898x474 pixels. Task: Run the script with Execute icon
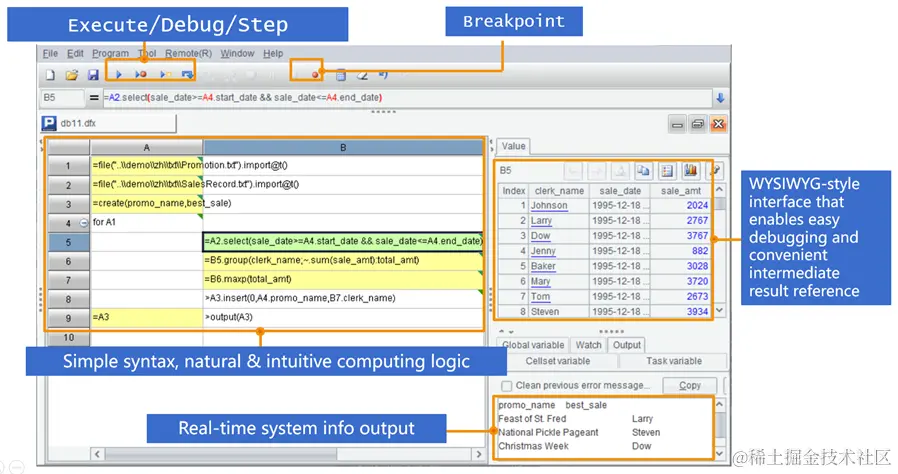[119, 74]
